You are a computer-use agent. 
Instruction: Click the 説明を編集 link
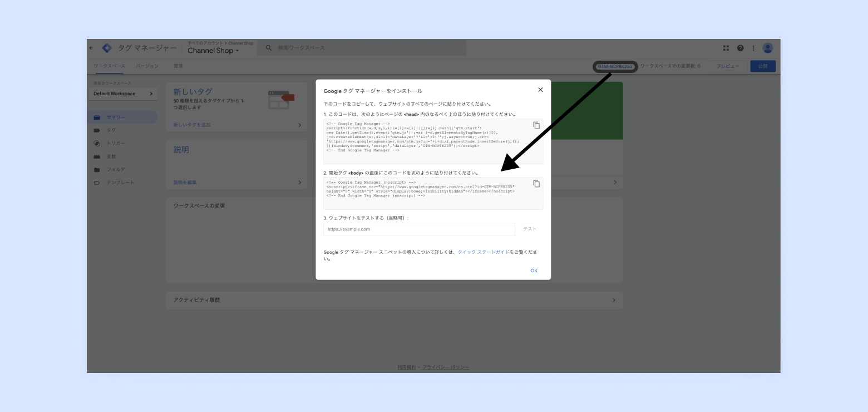coord(185,183)
